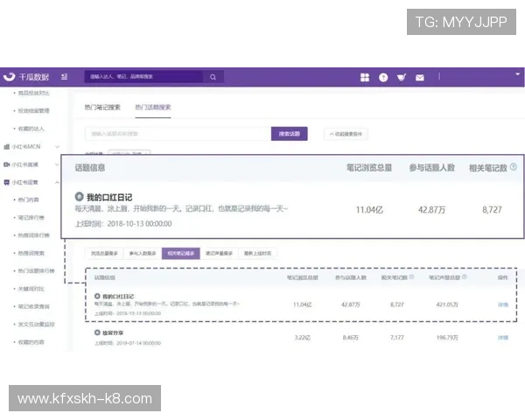Sort by 笔记声量最多

pyautogui.click(x=219, y=253)
